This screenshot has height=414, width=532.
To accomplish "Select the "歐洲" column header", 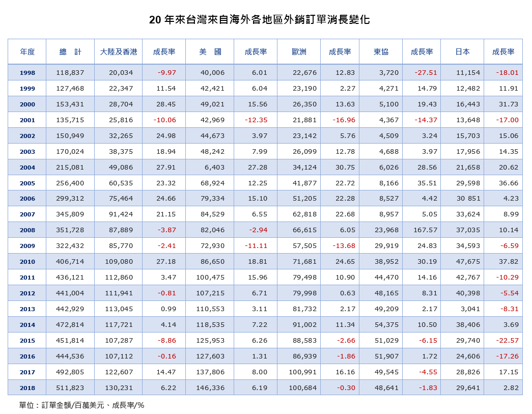I will pos(299,52).
